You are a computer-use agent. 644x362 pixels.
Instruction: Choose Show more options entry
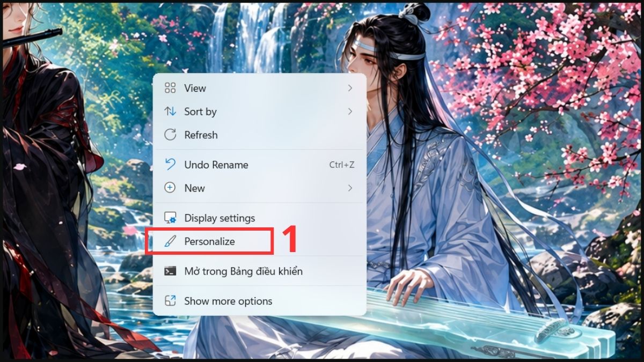point(259,301)
